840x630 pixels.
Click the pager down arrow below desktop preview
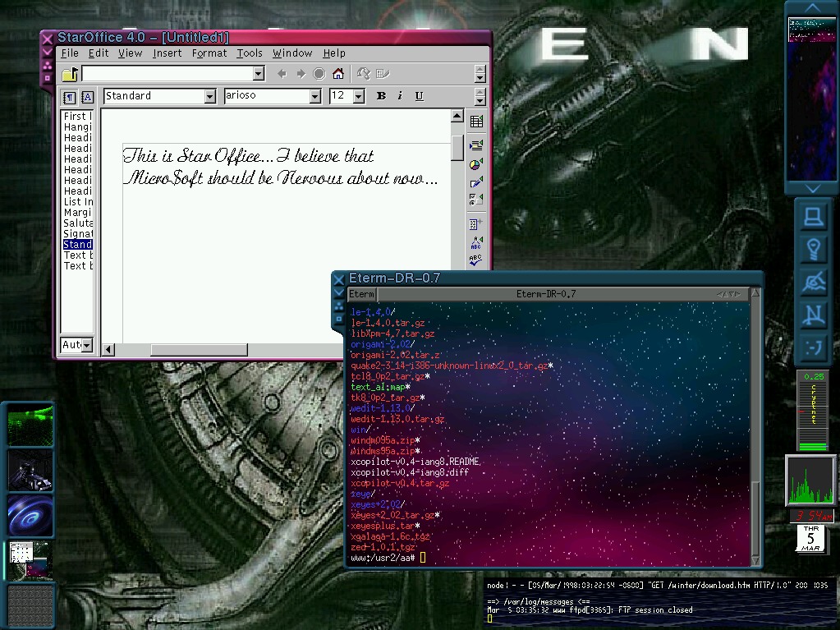(x=813, y=189)
